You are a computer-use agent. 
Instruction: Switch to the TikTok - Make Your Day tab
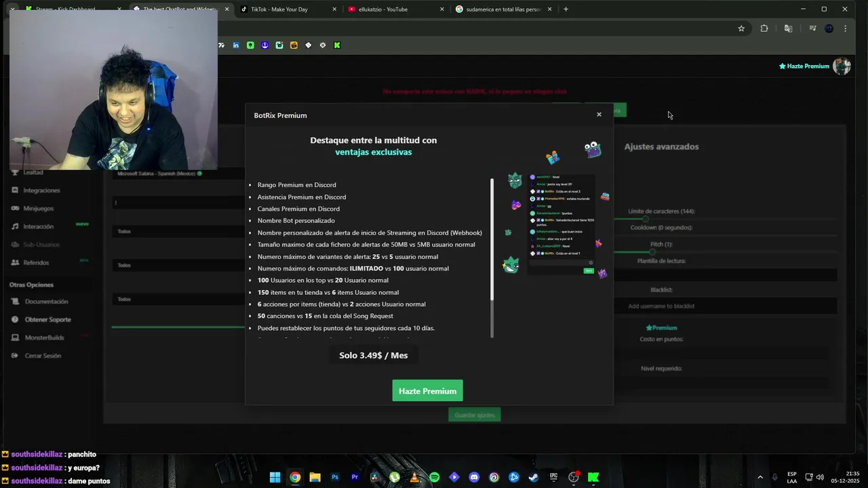(289, 9)
